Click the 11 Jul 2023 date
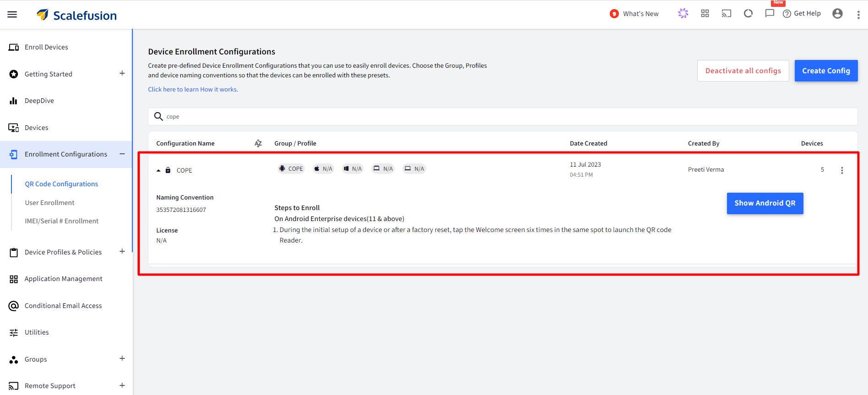868x395 pixels. (x=586, y=164)
